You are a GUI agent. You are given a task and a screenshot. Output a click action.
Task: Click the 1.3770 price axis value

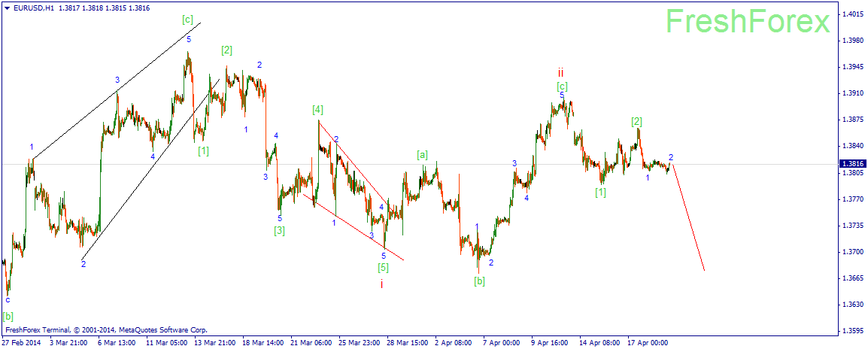coord(852,199)
